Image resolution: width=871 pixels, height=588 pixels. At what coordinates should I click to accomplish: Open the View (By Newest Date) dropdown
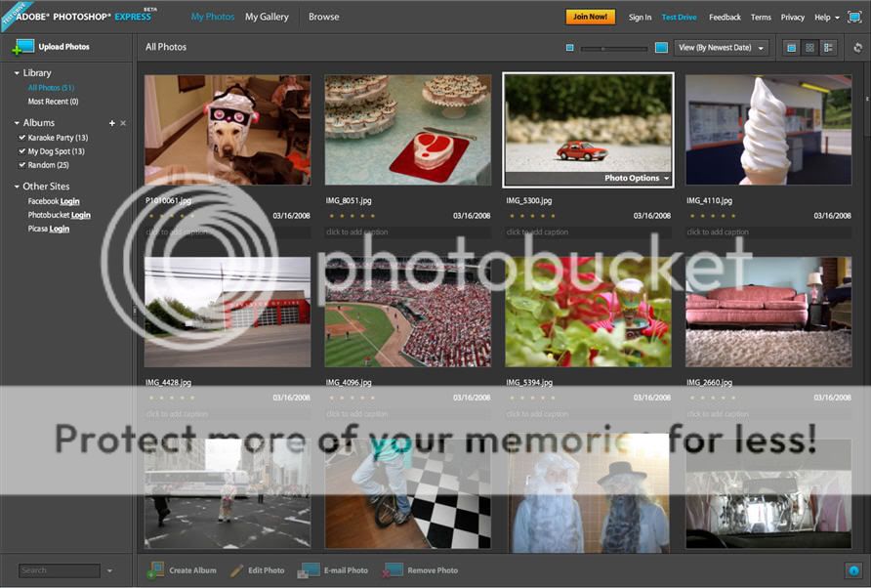(x=721, y=47)
